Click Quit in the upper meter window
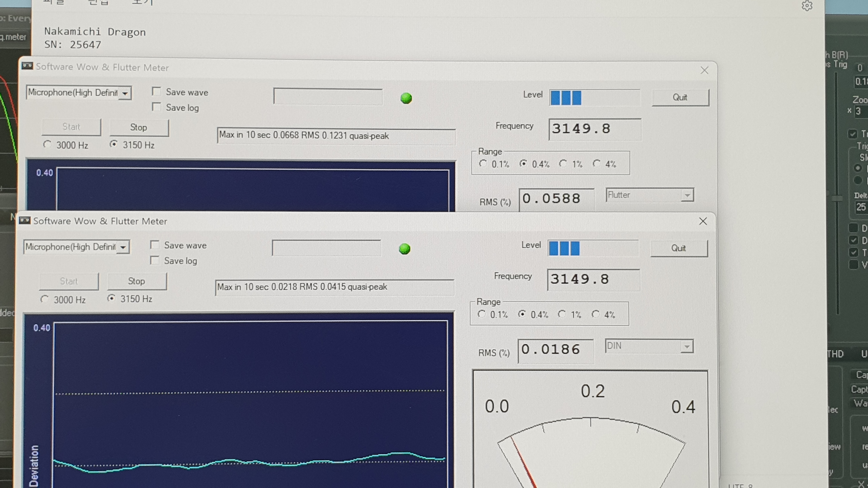Viewport: 868px width, 488px height. (680, 97)
